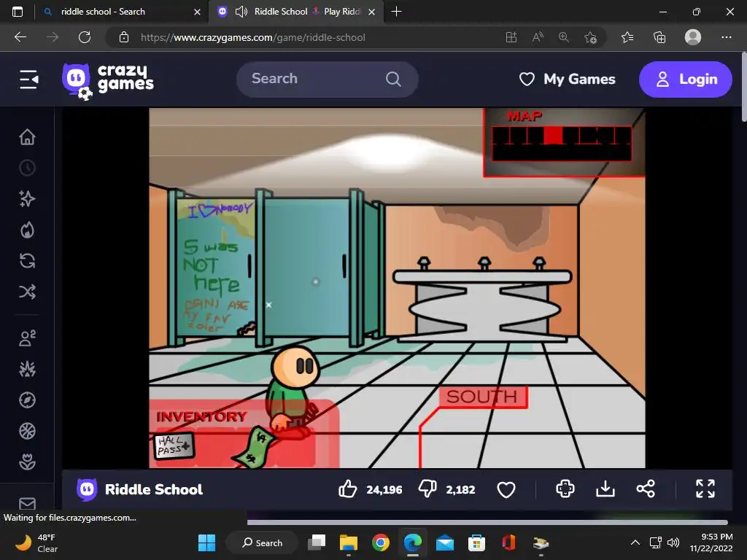Click the address bar URL

pos(253,37)
